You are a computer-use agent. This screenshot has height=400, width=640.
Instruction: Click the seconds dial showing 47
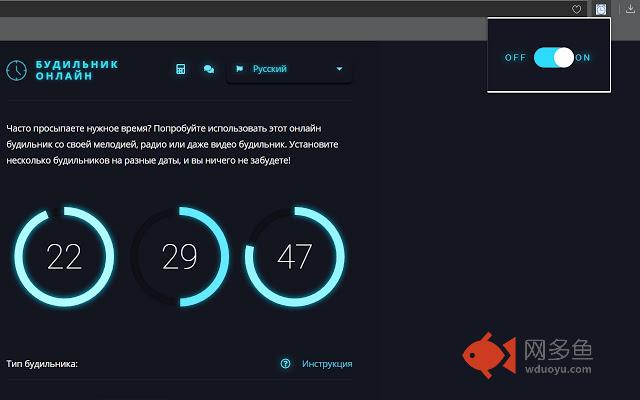pos(295,257)
